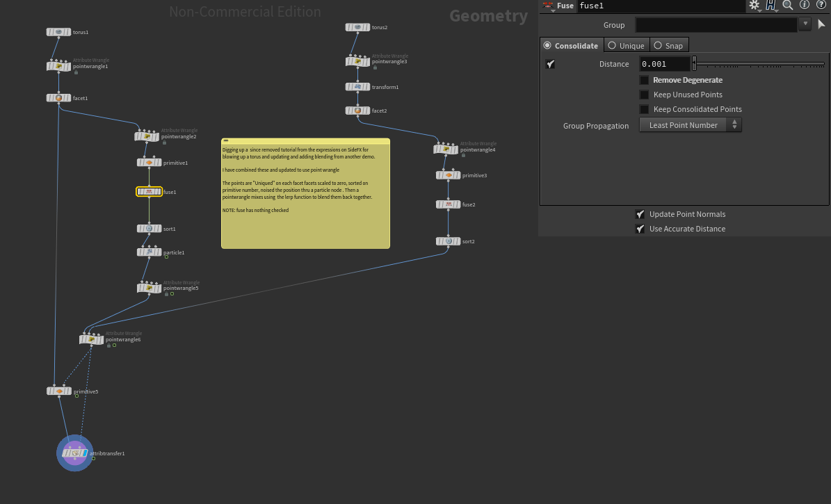Switch to the Unique tab

point(626,46)
